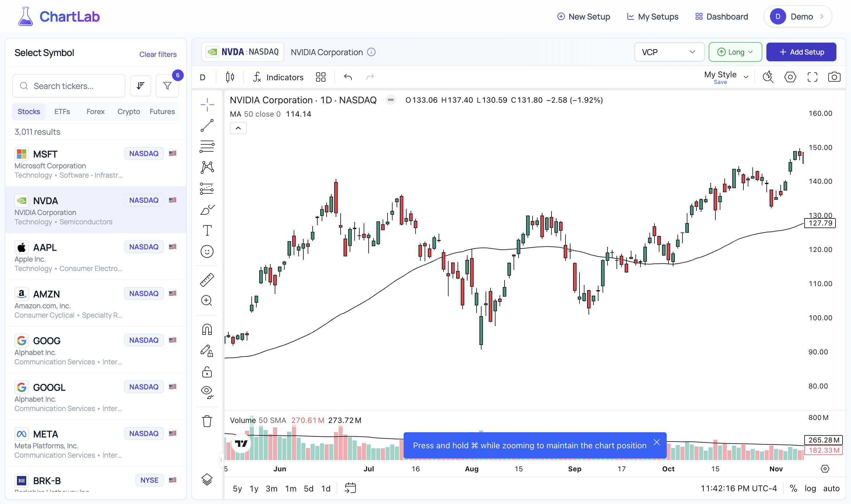Screen dimensions: 851x504
Task: Switch to the ETFs tab
Action: pyautogui.click(x=62, y=112)
